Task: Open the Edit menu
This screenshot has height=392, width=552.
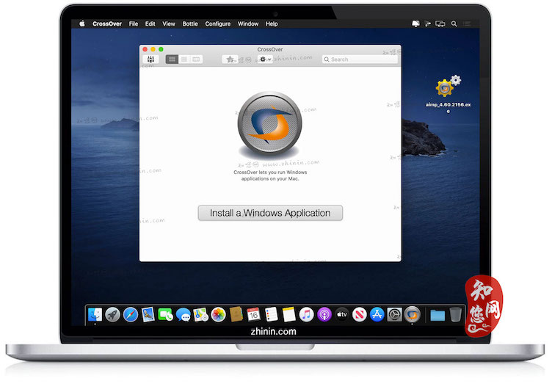Action: point(150,23)
